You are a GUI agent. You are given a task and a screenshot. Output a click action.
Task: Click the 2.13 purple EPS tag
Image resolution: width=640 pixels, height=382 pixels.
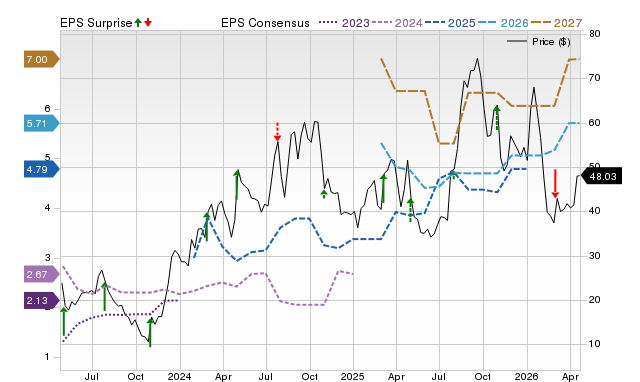[42, 301]
